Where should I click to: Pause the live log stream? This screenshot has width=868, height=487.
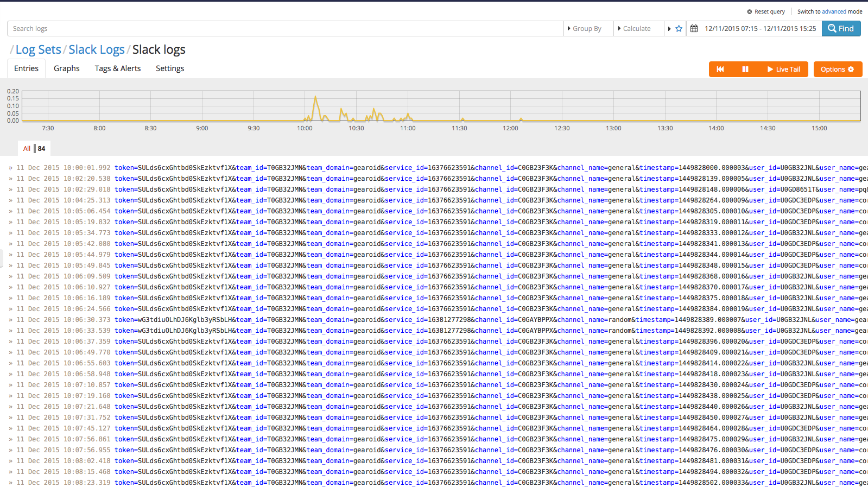745,69
